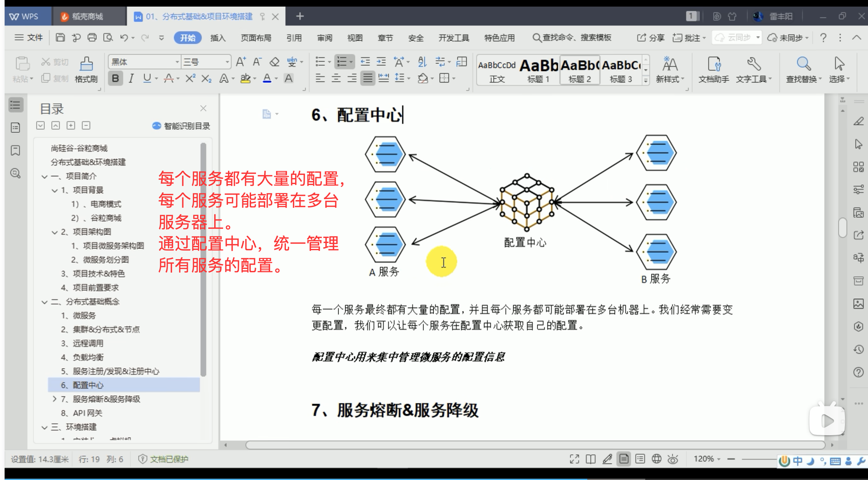
Task: Collapse the 二、分布式基础概念 tree section
Action: [44, 302]
